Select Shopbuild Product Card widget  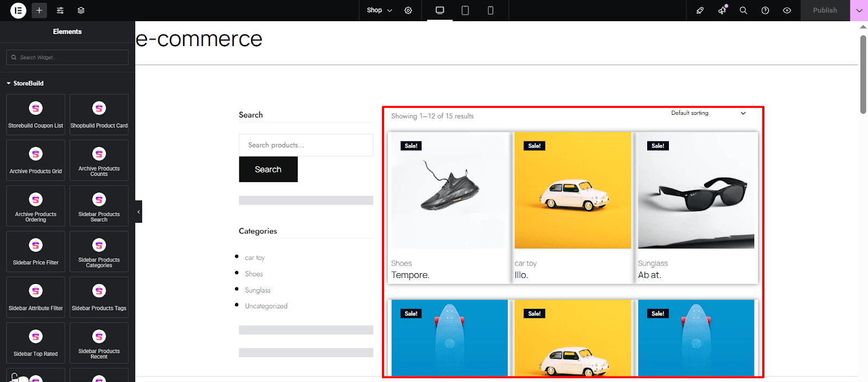99,115
